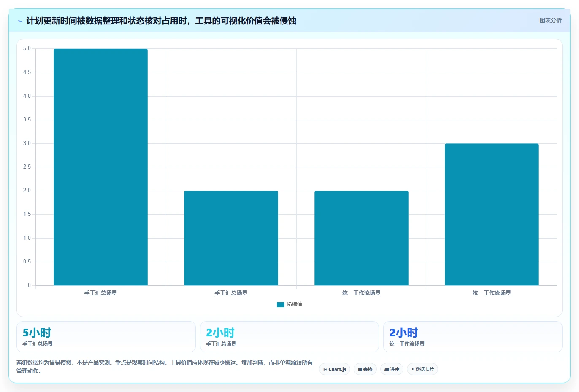Click the 4.5 y-axis tick label
The width and height of the screenshot is (579, 392).
pos(27,72)
